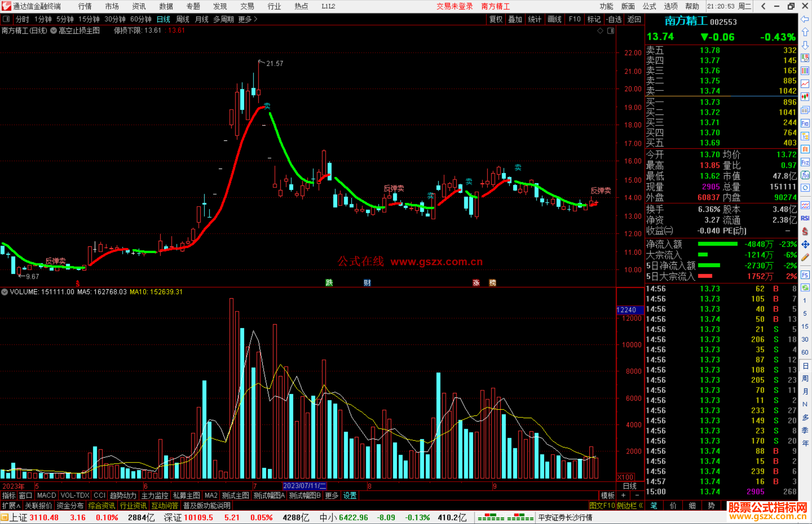This screenshot has height=524, width=812.
Task: Click the up arrow icon in right sidebar
Action: (805, 32)
